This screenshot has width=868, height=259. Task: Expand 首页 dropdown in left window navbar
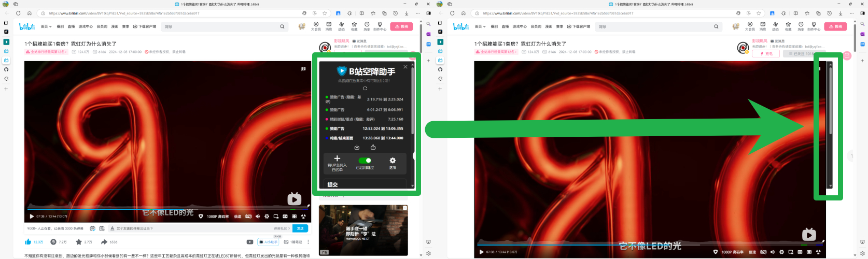pos(46,26)
